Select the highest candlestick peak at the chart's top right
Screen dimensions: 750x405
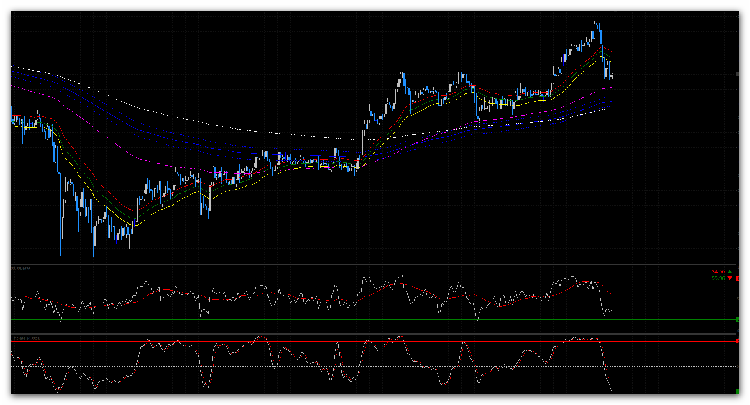point(597,23)
